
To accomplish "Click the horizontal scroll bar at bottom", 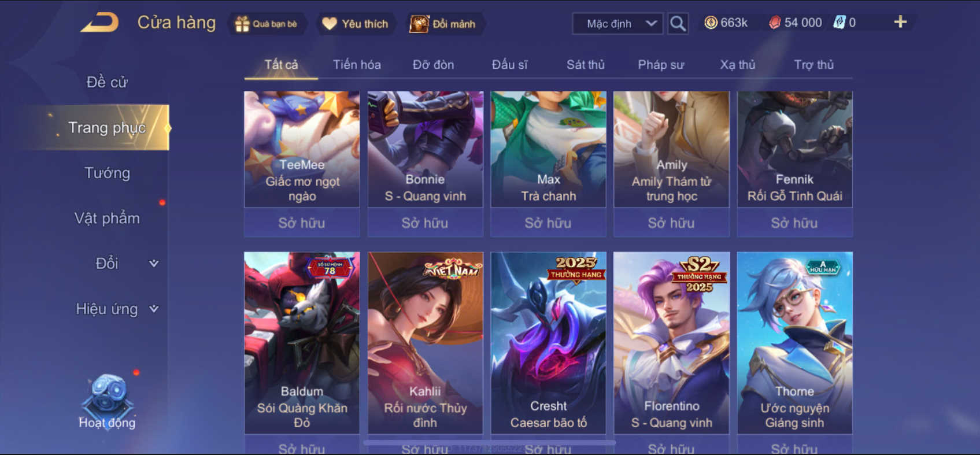I will 489,443.
